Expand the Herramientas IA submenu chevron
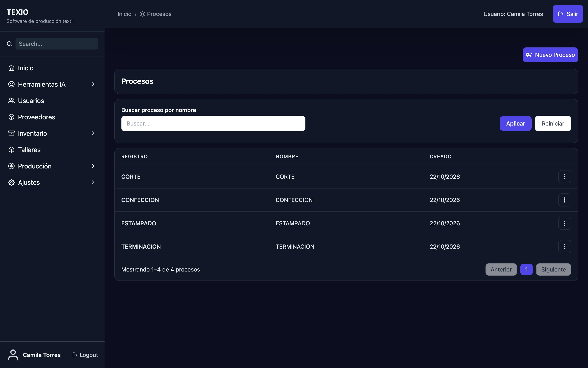The height and width of the screenshot is (368, 588). tap(93, 84)
